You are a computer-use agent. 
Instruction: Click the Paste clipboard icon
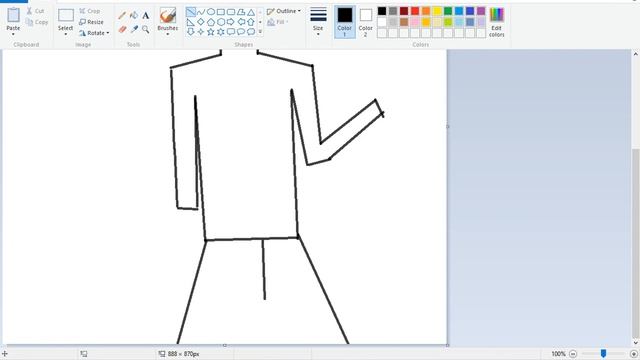coord(13,15)
